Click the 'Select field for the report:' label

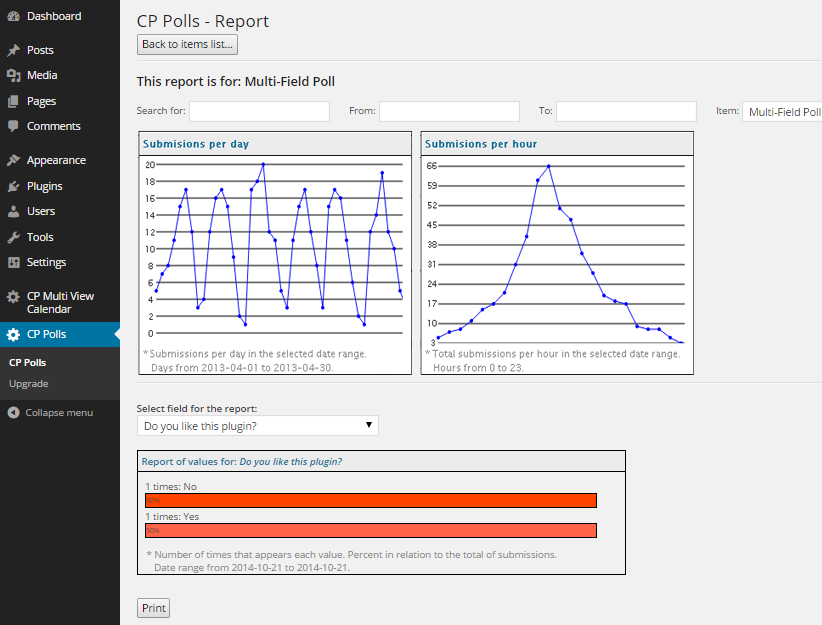tap(197, 409)
